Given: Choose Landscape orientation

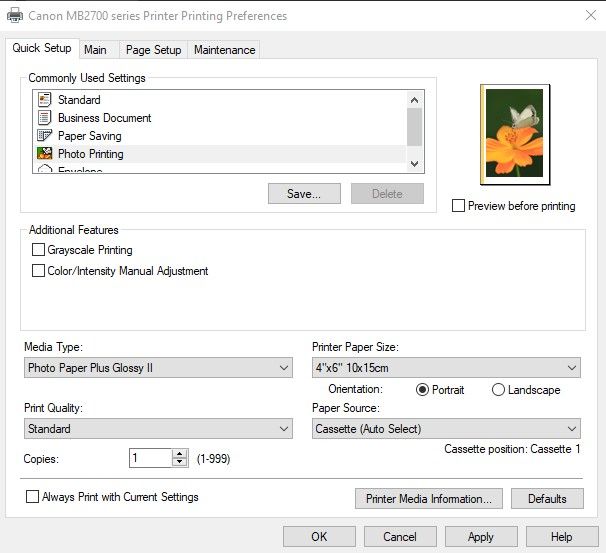Looking at the screenshot, I should (x=498, y=390).
